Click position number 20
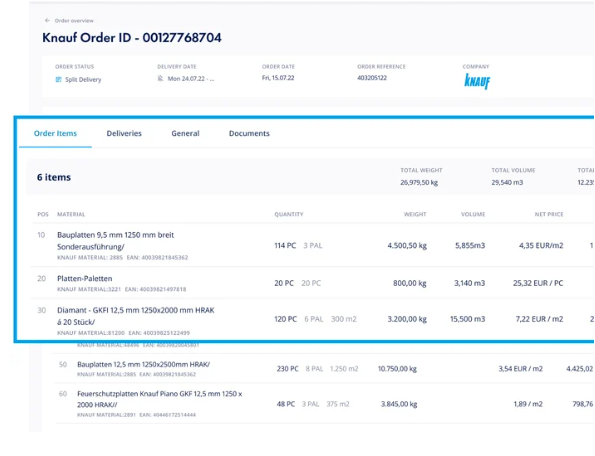595x456 pixels. click(x=42, y=278)
